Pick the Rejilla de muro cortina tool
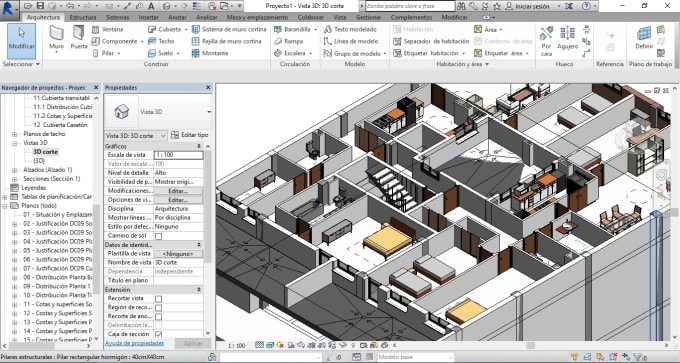This screenshot has height=363, width=680. click(x=226, y=41)
